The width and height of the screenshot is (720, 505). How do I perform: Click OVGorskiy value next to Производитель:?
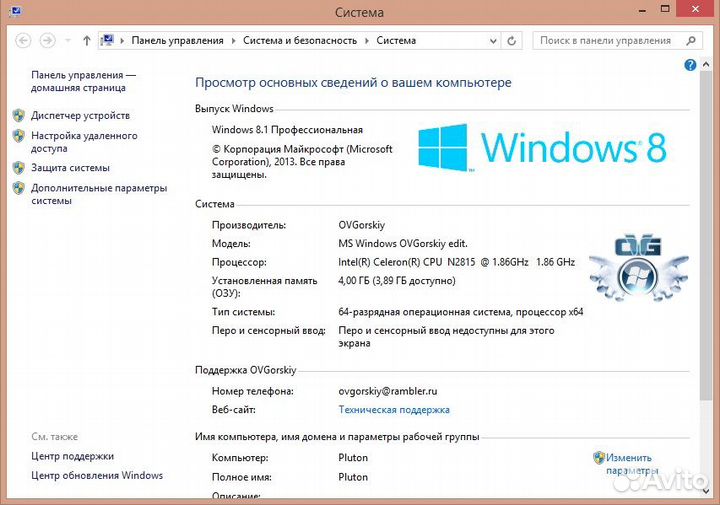coord(361,225)
